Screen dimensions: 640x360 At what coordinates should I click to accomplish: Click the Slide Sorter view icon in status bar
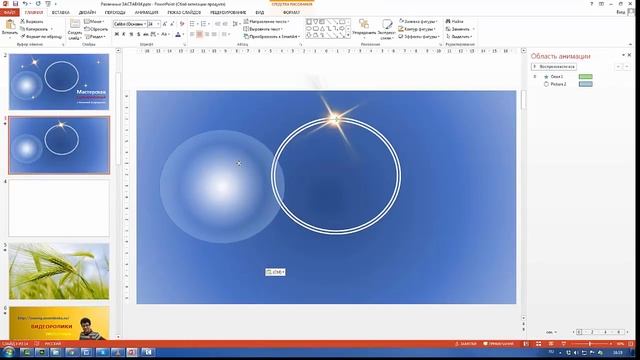tap(538, 344)
